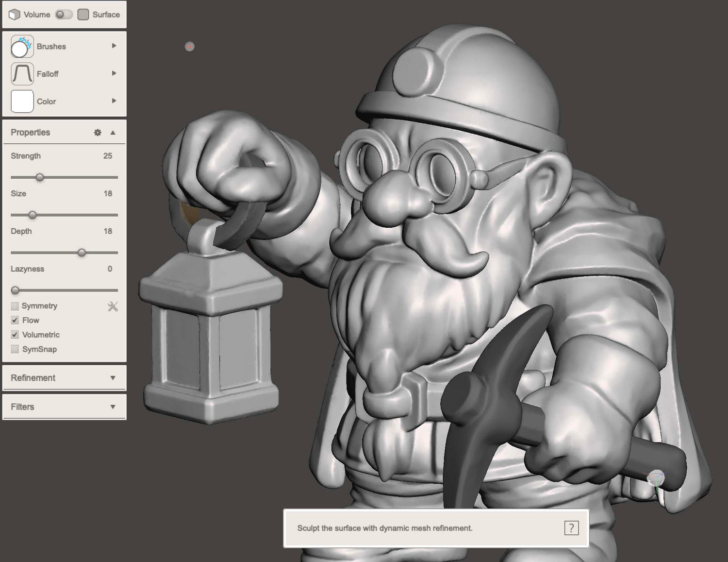
Task: Toggle the Volume/Surface switch
Action: pyautogui.click(x=64, y=15)
